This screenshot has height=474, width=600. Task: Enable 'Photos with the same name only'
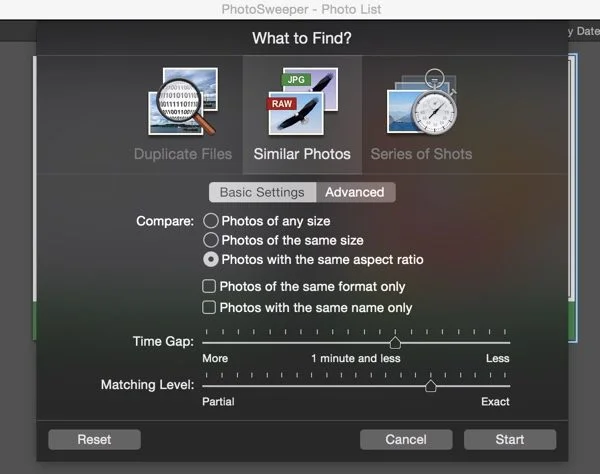coord(209,307)
